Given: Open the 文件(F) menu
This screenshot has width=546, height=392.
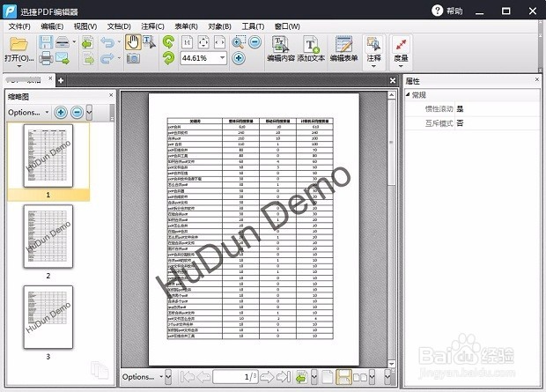Looking at the screenshot, I should [x=19, y=26].
